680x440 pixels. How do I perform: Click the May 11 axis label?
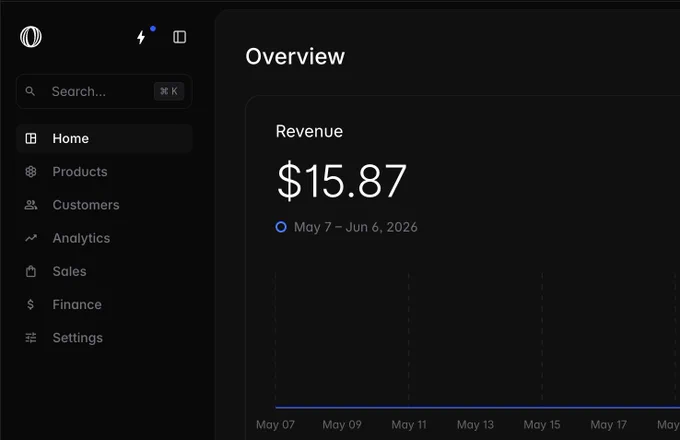pos(409,425)
